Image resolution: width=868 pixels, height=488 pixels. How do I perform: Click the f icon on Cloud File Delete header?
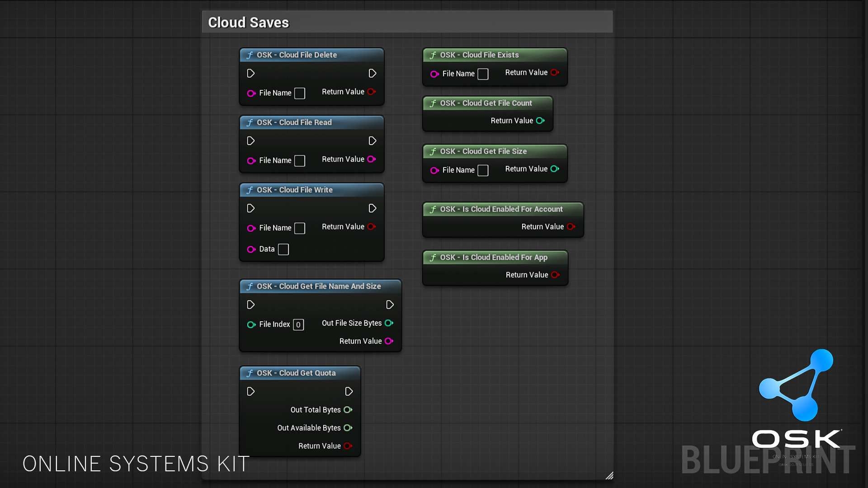(250, 55)
